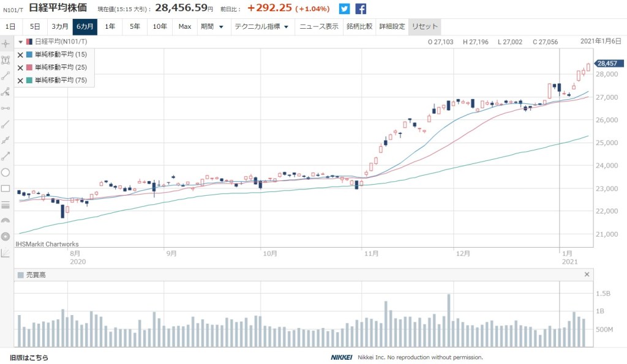Close the 売買高 volume panel

coord(587,275)
